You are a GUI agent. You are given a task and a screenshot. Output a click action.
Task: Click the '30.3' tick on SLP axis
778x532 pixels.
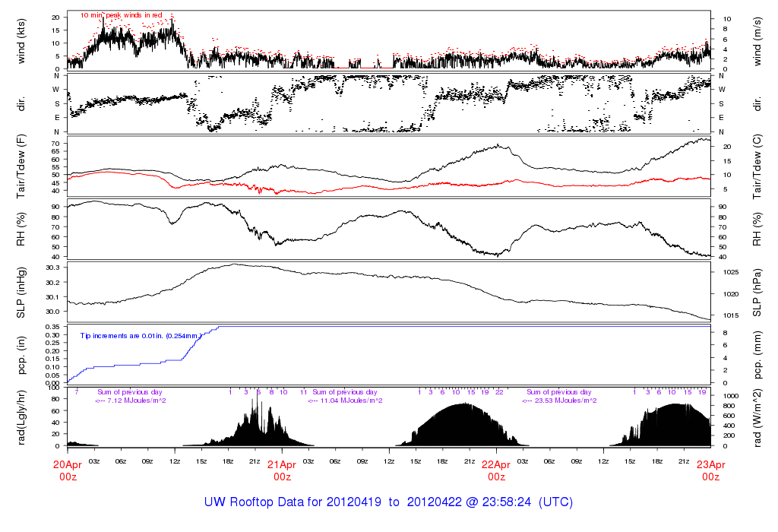coord(52,268)
